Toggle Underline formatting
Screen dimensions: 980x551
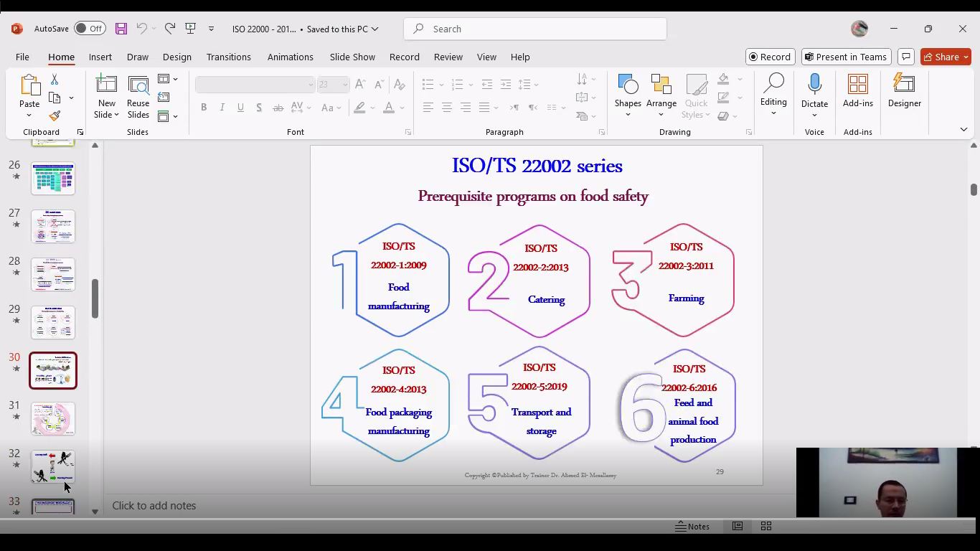(240, 108)
